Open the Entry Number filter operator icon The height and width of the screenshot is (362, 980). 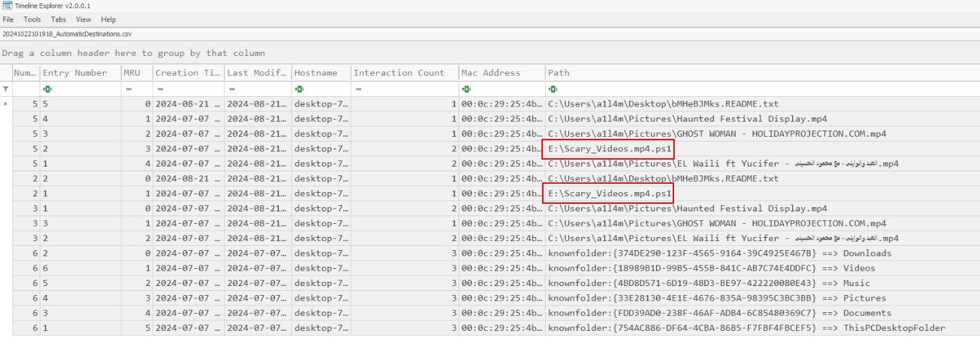click(x=46, y=89)
